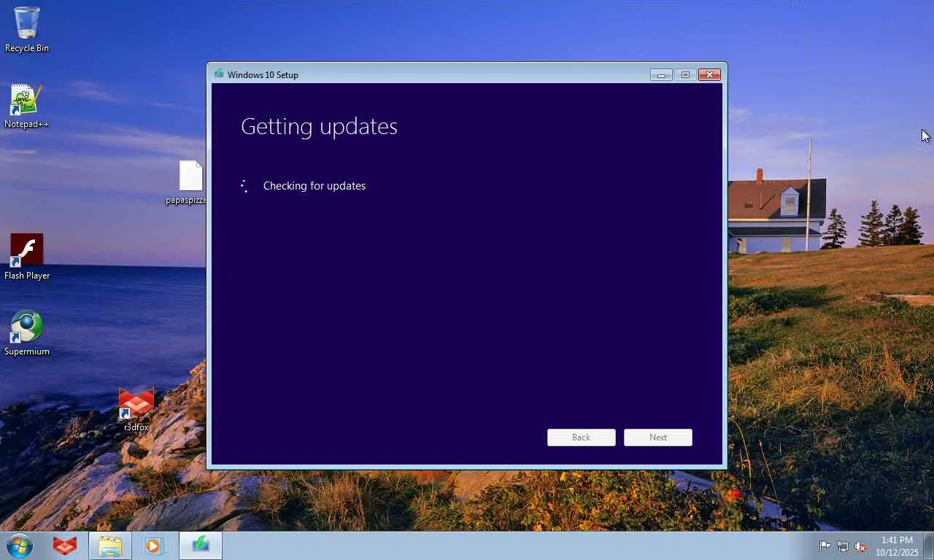Select the Supermium browser desktop shortcut

(x=27, y=333)
